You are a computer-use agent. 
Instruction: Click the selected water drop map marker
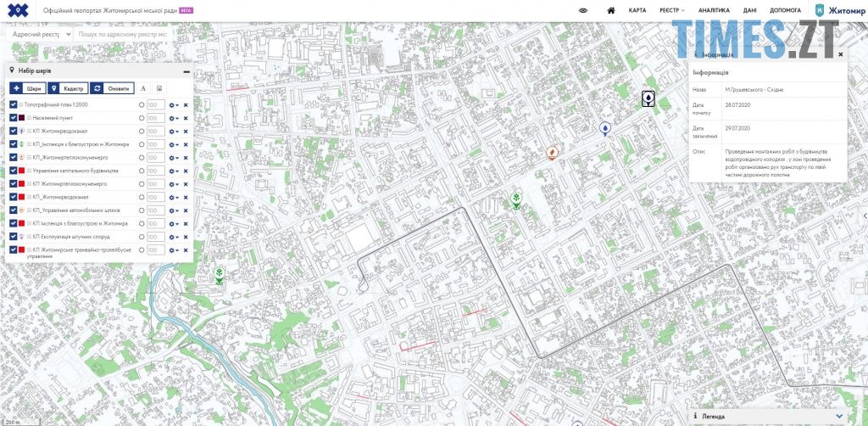(x=648, y=99)
